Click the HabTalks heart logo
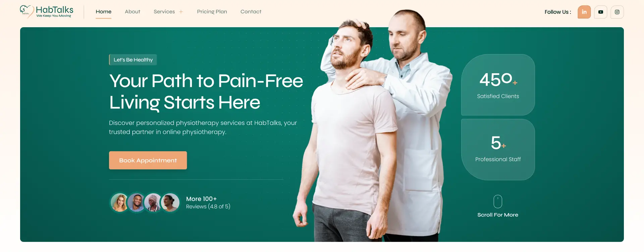Screen dimensions: 644x252 click(x=26, y=11)
